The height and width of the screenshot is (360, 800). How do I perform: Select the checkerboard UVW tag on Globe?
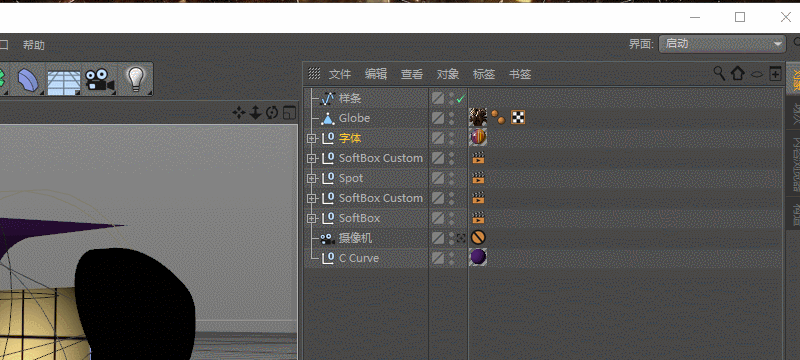point(518,118)
